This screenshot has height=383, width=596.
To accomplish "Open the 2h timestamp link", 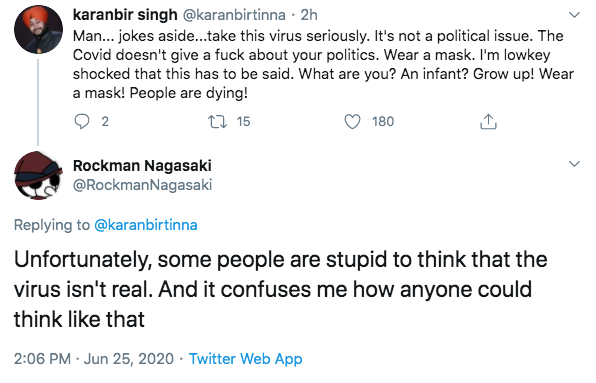I will click(309, 15).
